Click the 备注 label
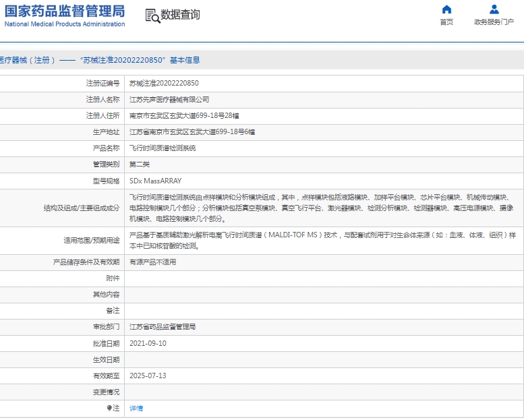Screen dimensions: 524x420 [113, 310]
